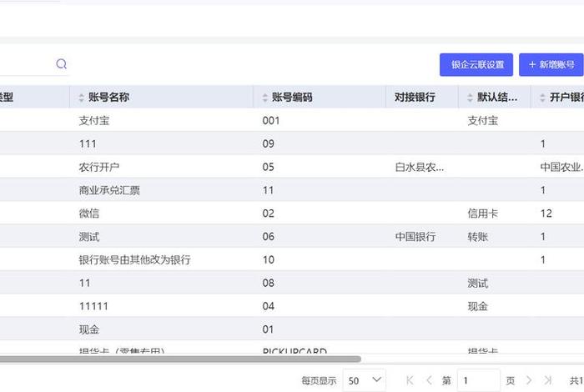Screen dimensions: 584x392
Task: Click account code 08 cell
Action: [x=268, y=283]
